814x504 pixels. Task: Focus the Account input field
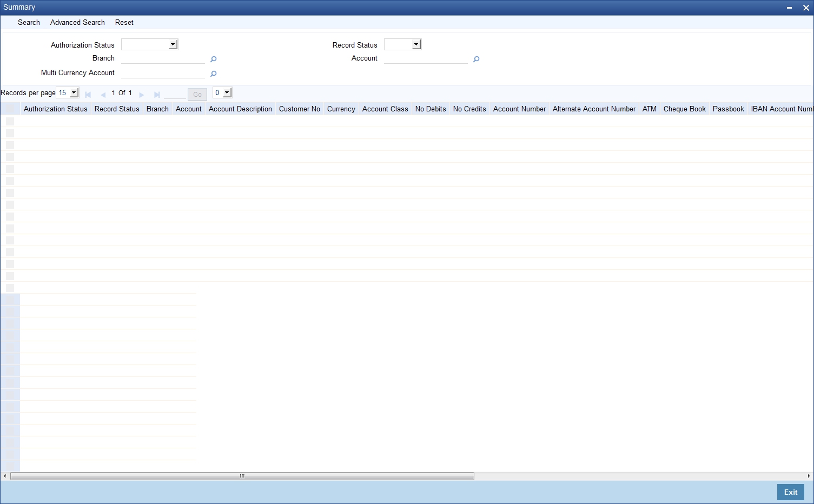click(426, 58)
